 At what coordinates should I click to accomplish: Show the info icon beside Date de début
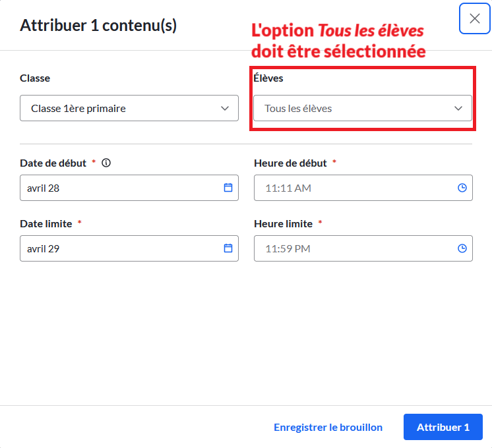[x=106, y=163]
